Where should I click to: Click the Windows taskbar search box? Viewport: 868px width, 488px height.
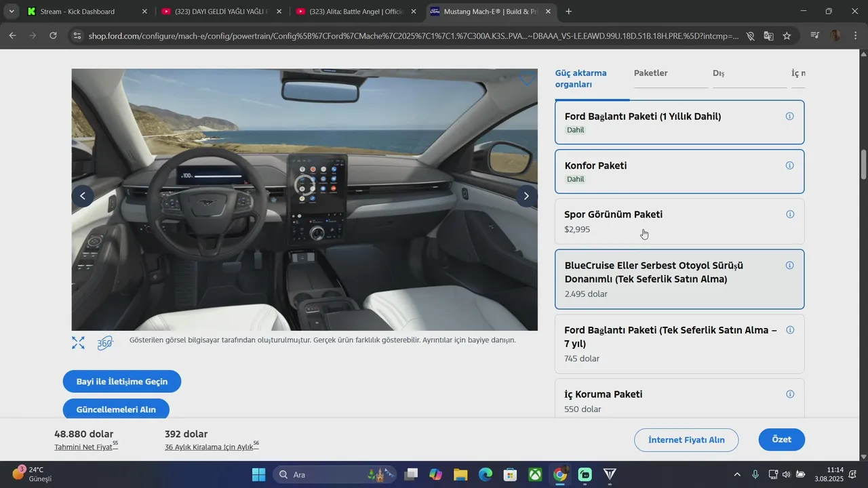click(336, 474)
